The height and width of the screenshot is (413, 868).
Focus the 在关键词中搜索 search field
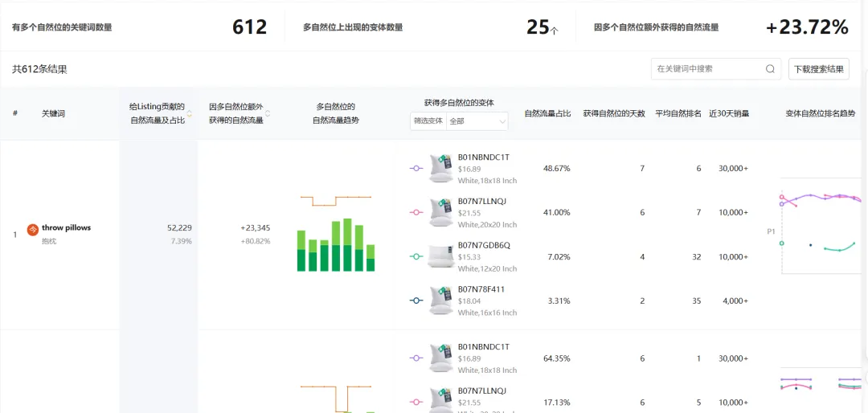click(716, 69)
